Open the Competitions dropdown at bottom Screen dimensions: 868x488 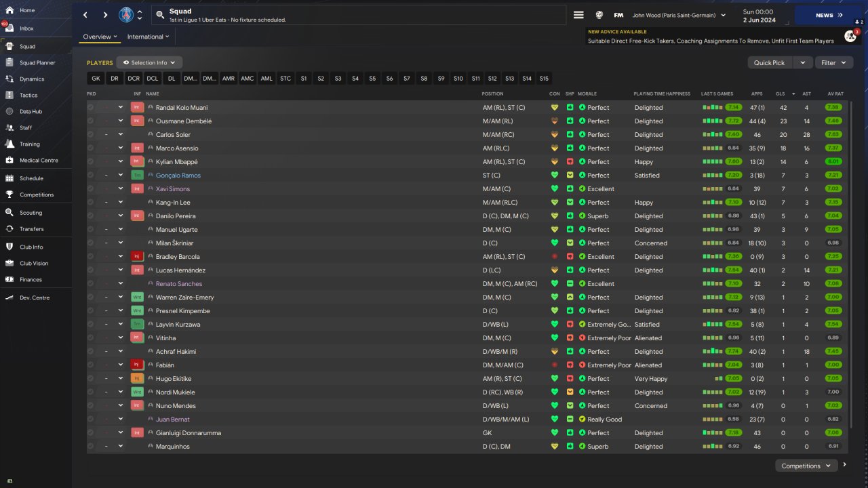tap(806, 466)
